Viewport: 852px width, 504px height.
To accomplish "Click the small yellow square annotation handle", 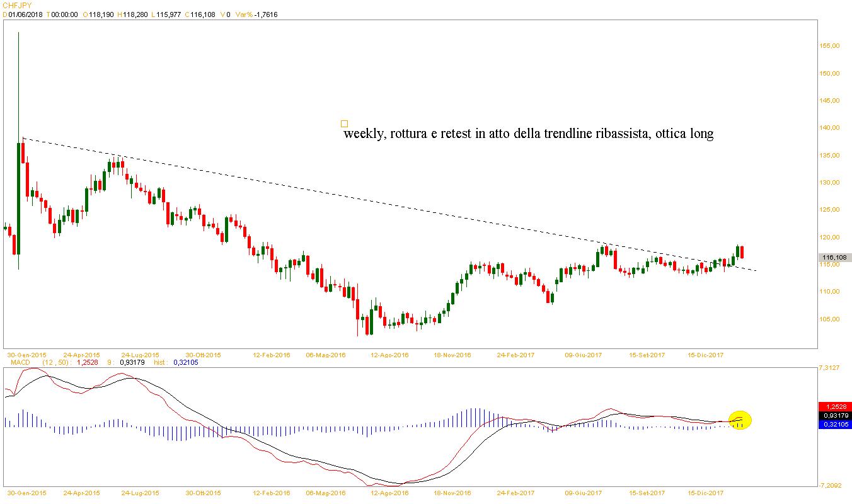I will click(x=344, y=123).
